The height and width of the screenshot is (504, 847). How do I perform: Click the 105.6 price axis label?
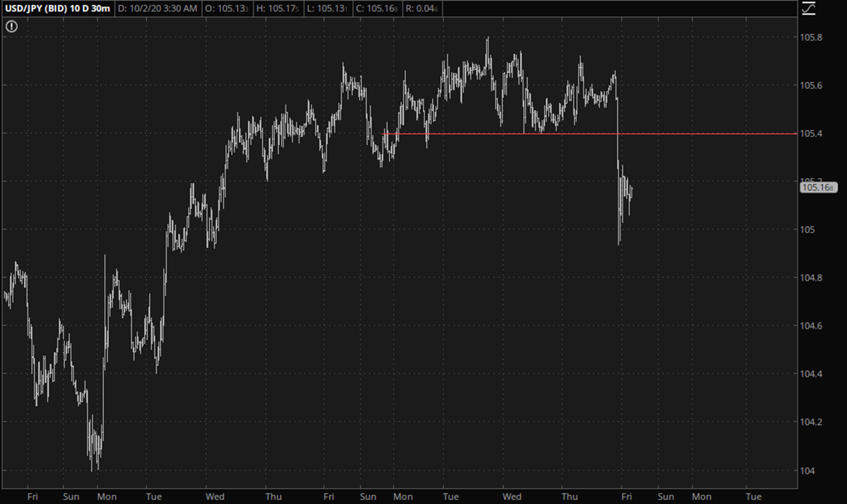[811, 86]
